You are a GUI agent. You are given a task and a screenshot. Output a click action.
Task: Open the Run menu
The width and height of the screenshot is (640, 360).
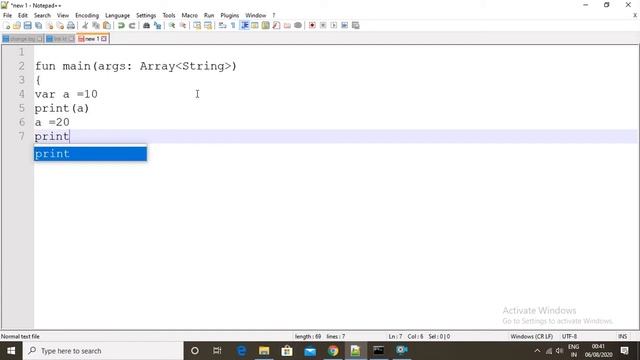pos(209,15)
